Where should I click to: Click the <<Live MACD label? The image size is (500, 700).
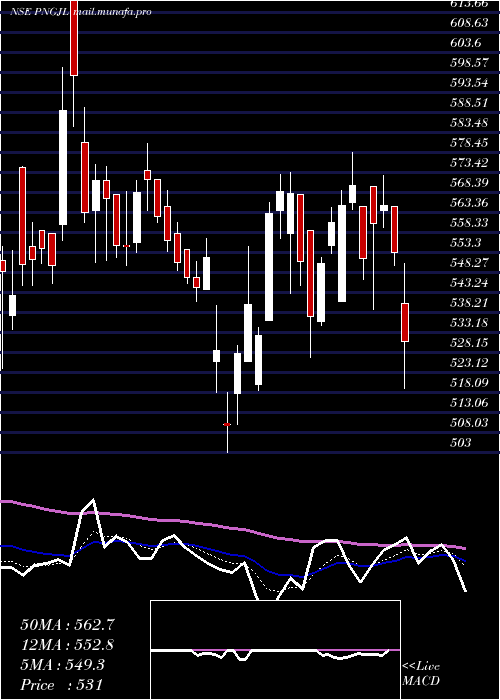[421, 674]
